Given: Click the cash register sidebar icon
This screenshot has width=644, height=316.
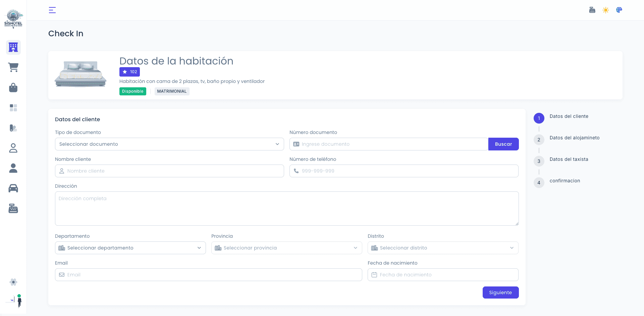Looking at the screenshot, I should tap(13, 209).
